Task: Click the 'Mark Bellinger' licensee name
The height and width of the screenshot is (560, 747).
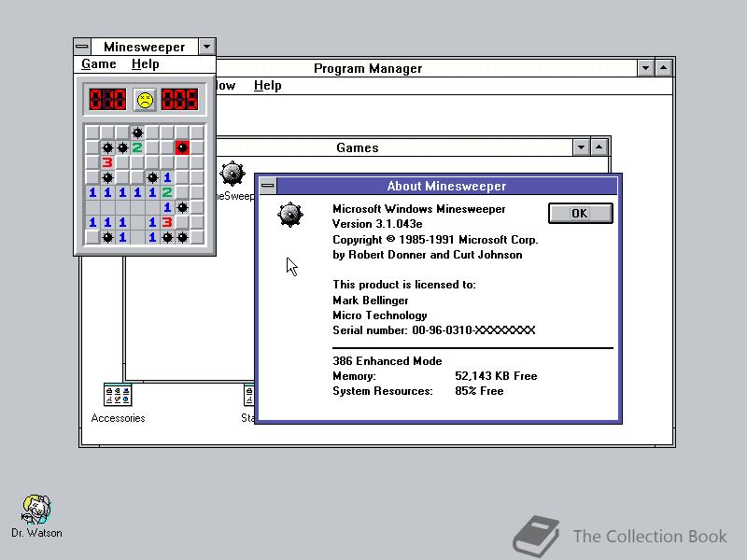Action: pyautogui.click(x=370, y=301)
